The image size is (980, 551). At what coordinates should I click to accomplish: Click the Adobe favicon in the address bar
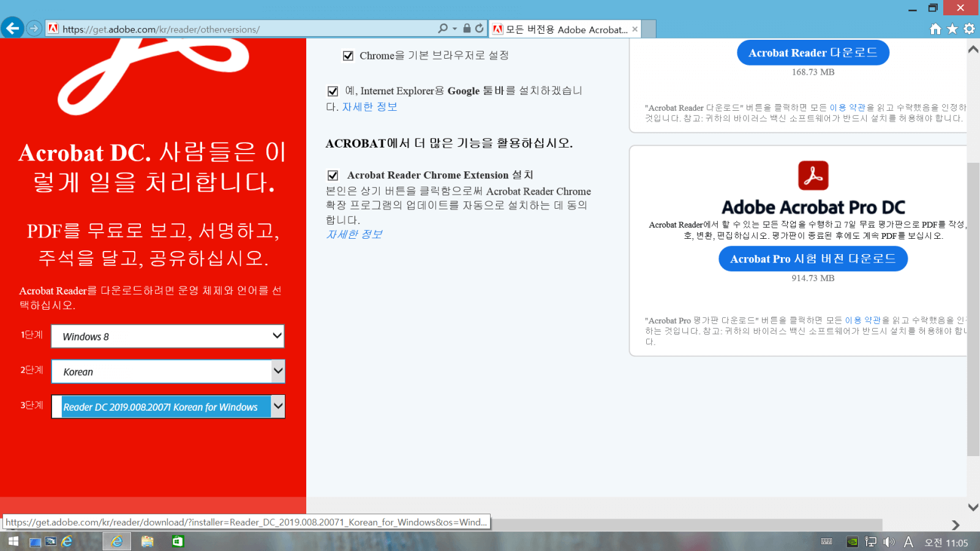click(x=53, y=28)
